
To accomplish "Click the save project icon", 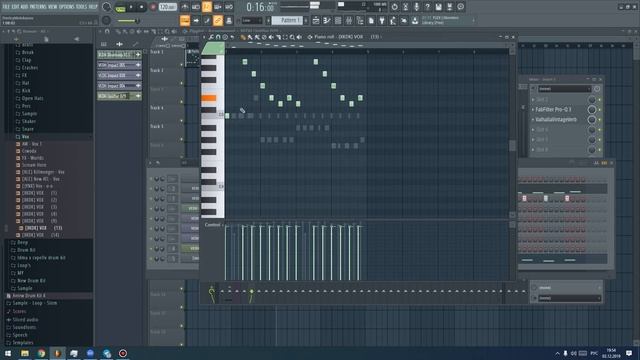I will pyautogui.click(x=438, y=7).
